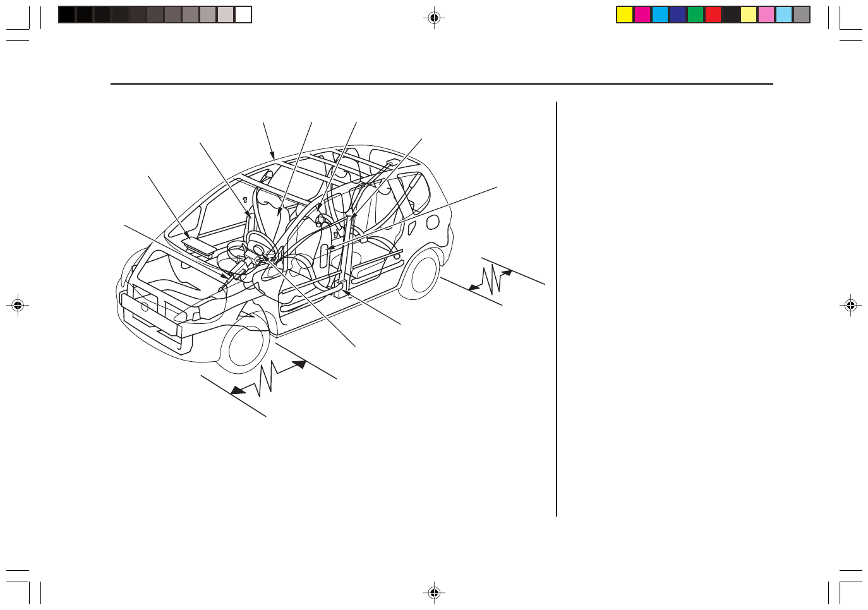
Task: Pick the magenta swatch in the color bar
Action: [642, 15]
